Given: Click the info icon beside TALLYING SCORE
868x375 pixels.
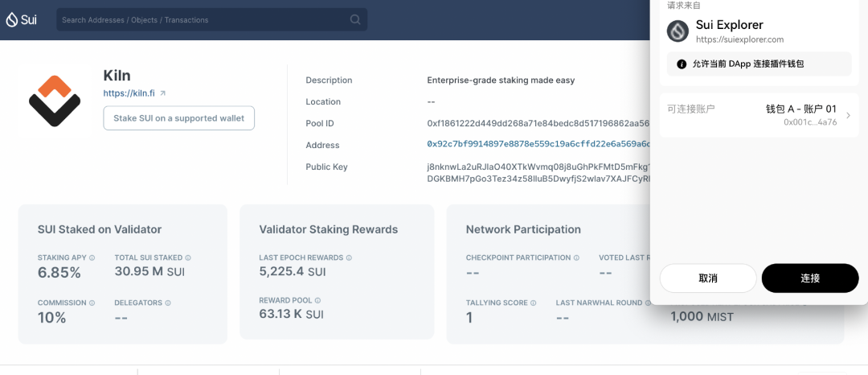Looking at the screenshot, I should point(534,303).
